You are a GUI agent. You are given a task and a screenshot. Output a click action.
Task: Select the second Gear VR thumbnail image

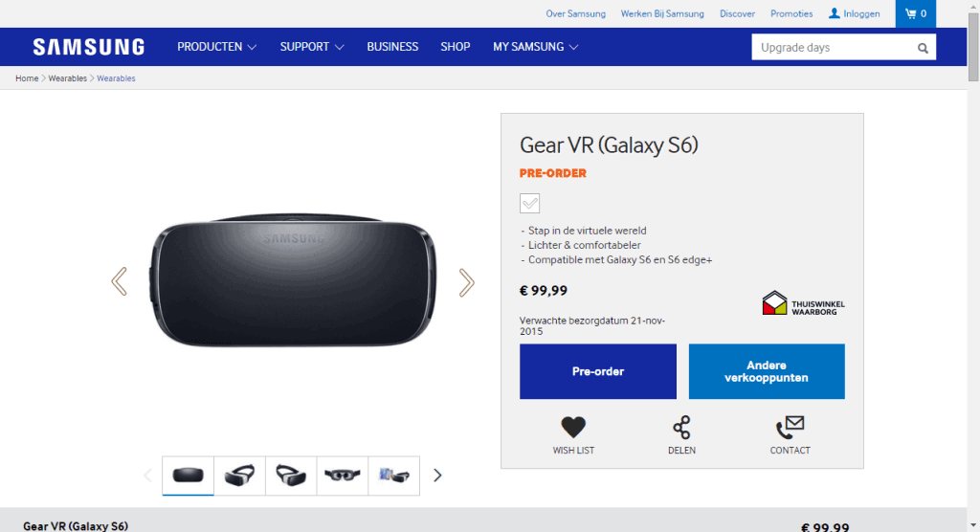[x=239, y=475]
